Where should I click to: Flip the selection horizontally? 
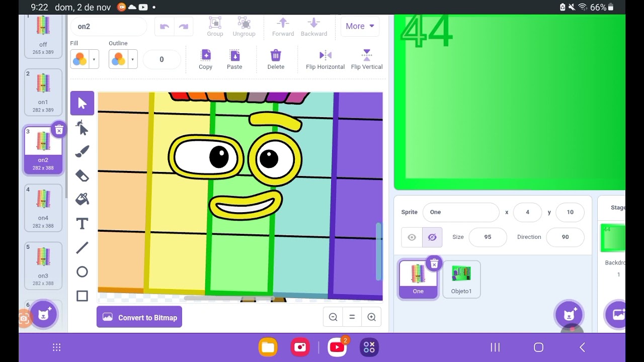pyautogui.click(x=326, y=55)
